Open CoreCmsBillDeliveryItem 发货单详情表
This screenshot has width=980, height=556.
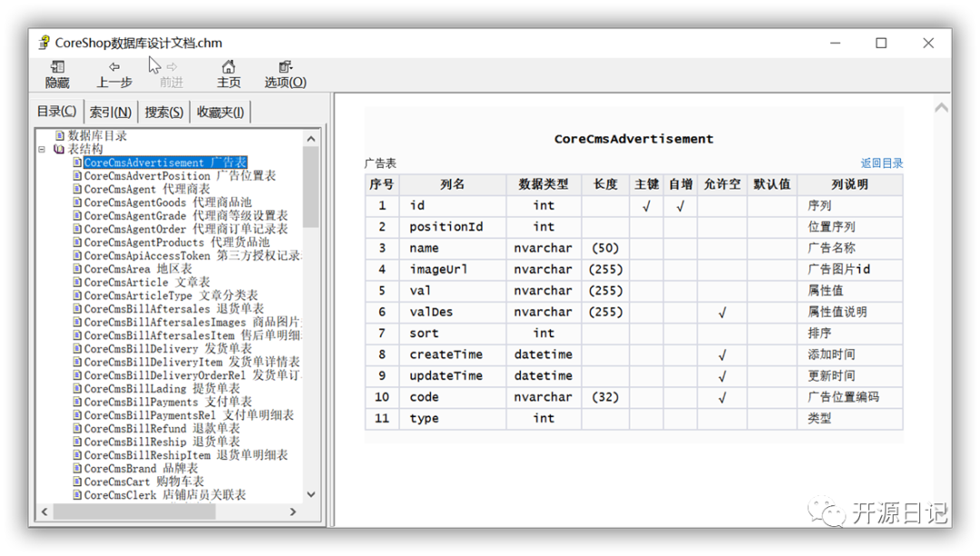pyautogui.click(x=191, y=362)
